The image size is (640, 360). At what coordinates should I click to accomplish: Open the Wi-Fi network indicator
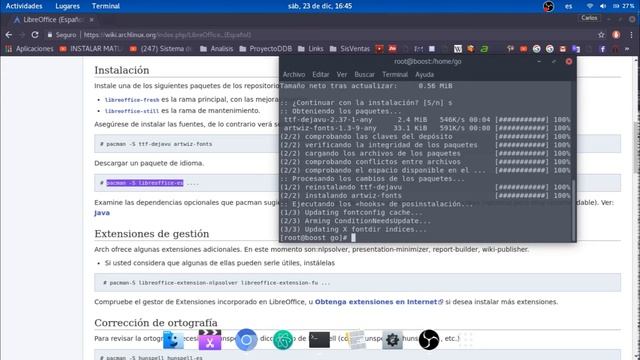(590, 6)
